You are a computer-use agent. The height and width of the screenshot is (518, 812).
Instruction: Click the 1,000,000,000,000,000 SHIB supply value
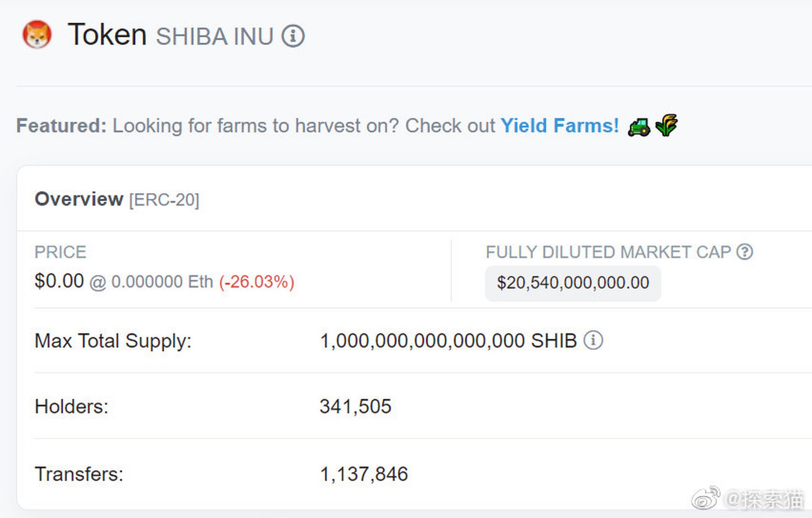448,341
